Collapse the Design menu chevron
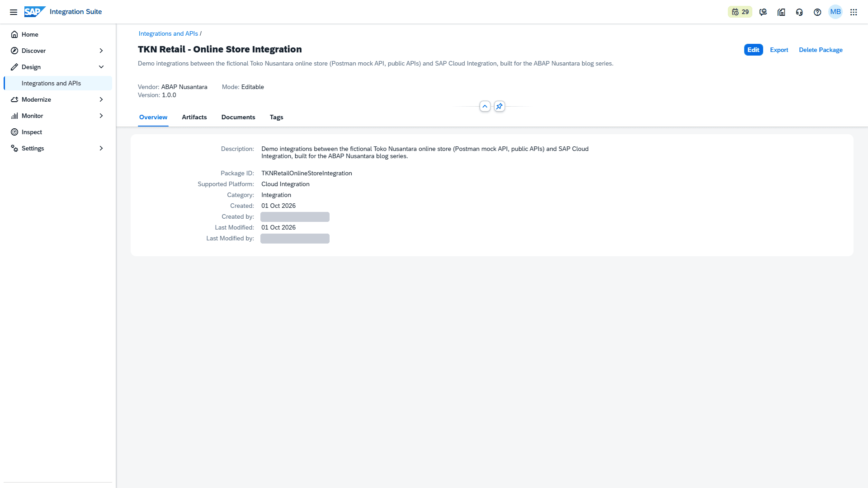This screenshot has height=488, width=868. [x=101, y=67]
